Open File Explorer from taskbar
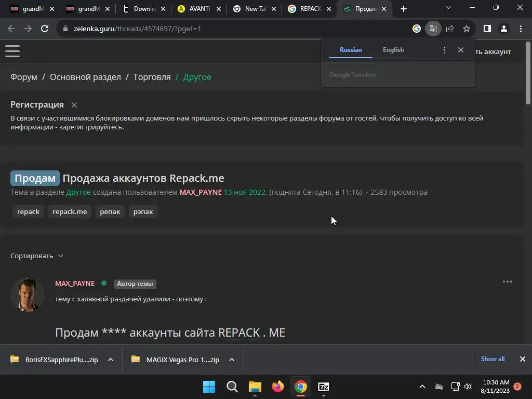Screen dimensions: 532x399 [x=255, y=387]
